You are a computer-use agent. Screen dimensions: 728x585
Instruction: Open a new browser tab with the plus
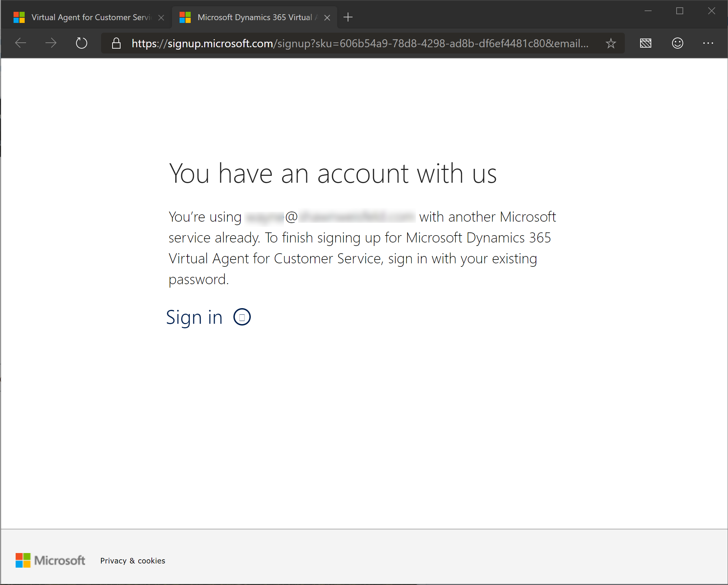348,17
